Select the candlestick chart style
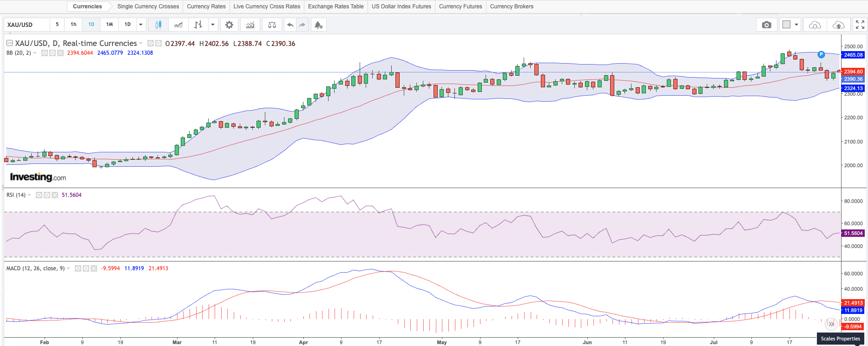The width and height of the screenshot is (868, 346). [158, 25]
